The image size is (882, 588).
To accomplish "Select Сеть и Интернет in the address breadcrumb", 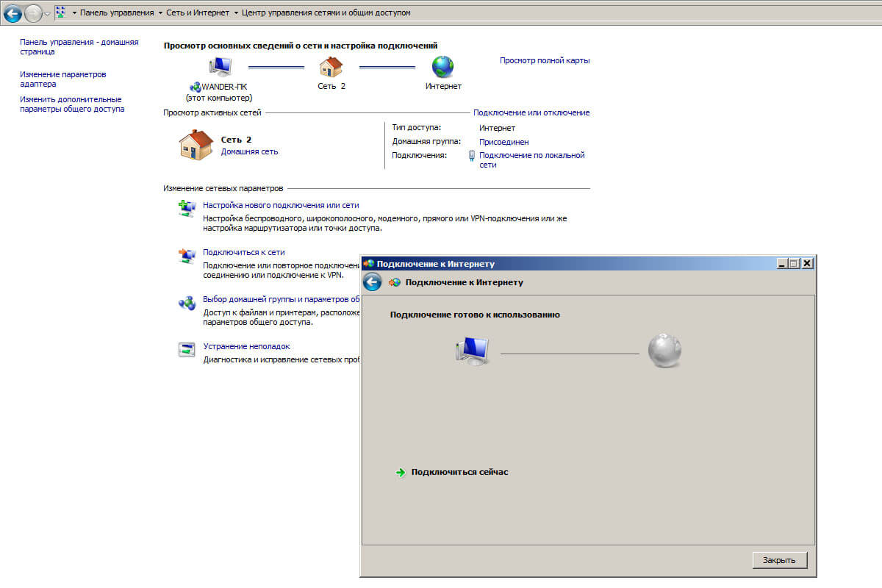I will [198, 13].
